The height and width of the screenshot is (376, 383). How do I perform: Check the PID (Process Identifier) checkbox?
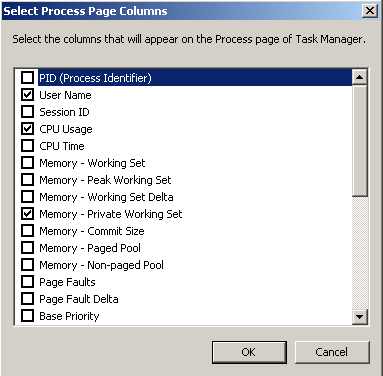(x=27, y=78)
